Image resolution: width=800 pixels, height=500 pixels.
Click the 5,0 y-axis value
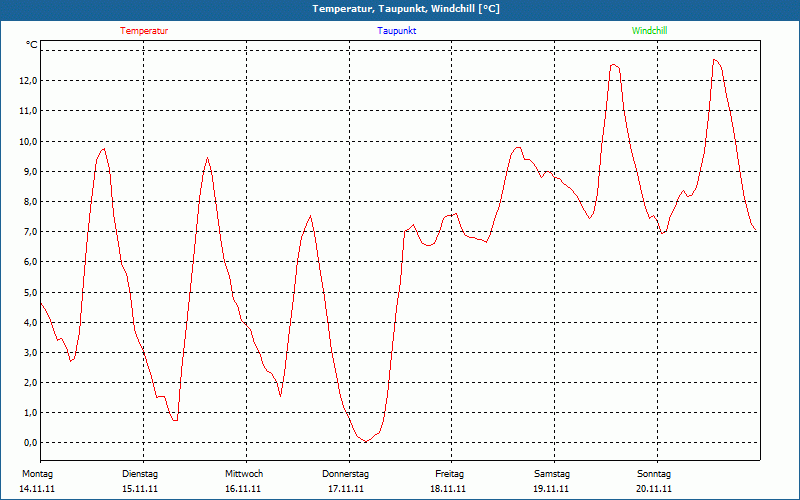tap(31, 292)
